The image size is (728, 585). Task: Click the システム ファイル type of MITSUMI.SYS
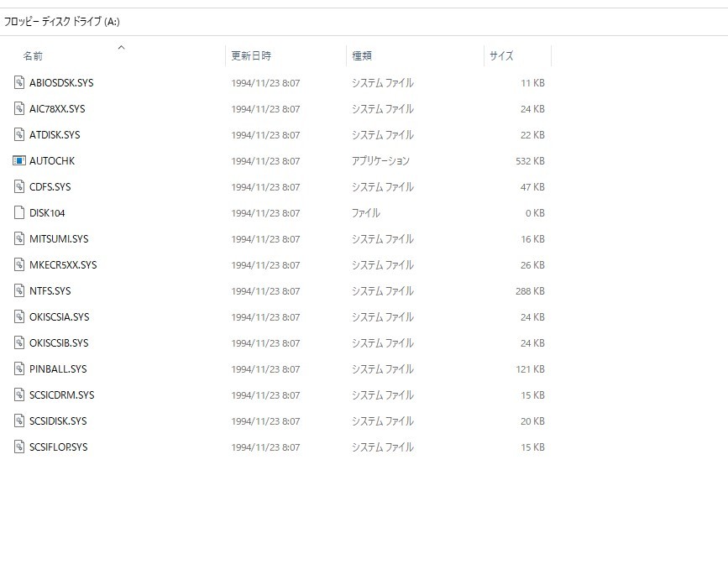pos(383,238)
